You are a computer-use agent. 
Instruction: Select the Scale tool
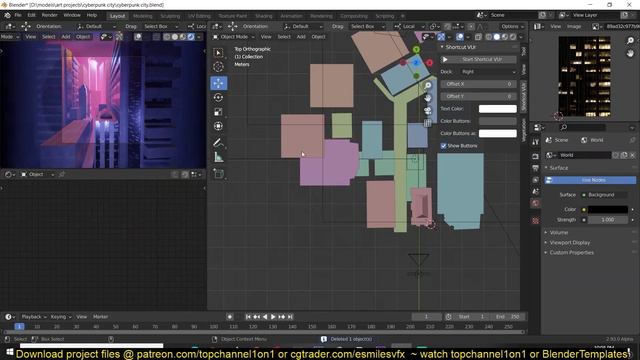point(218,112)
